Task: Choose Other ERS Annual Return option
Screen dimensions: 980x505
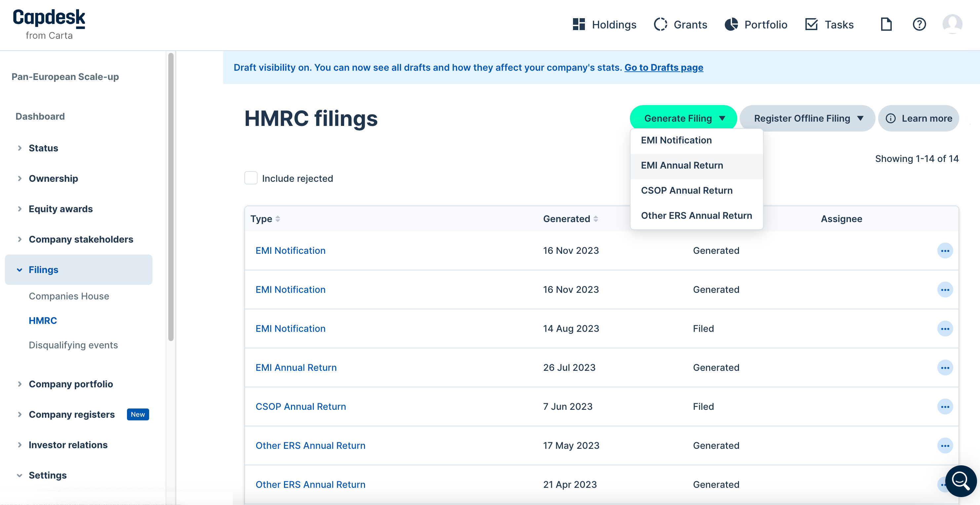Action: tap(696, 215)
